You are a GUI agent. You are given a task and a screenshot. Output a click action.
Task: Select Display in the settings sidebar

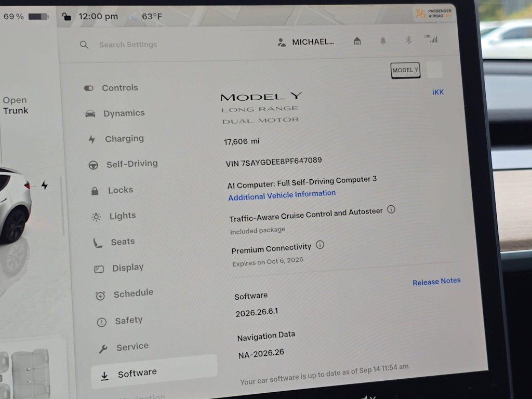tap(119, 268)
